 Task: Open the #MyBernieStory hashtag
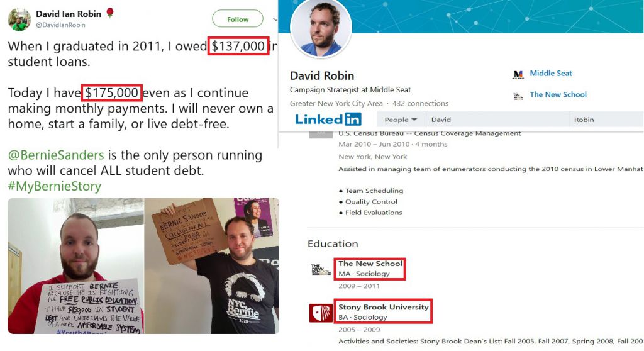click(55, 186)
